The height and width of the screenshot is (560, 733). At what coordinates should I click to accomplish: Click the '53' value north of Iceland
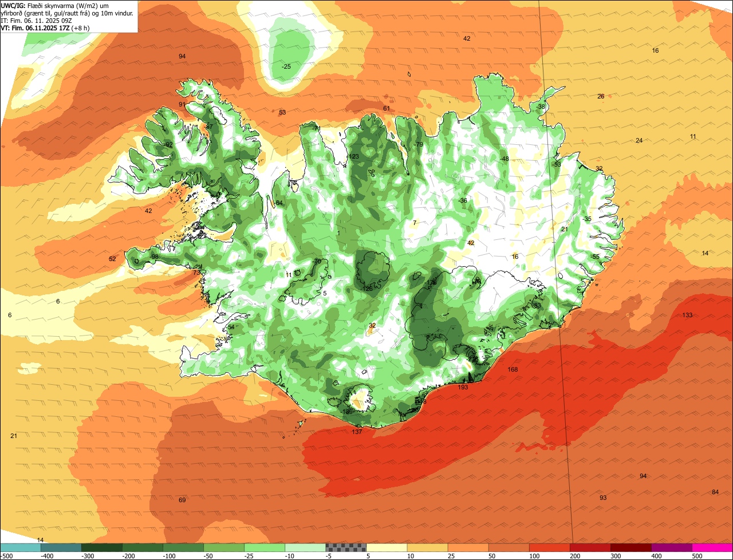(282, 113)
